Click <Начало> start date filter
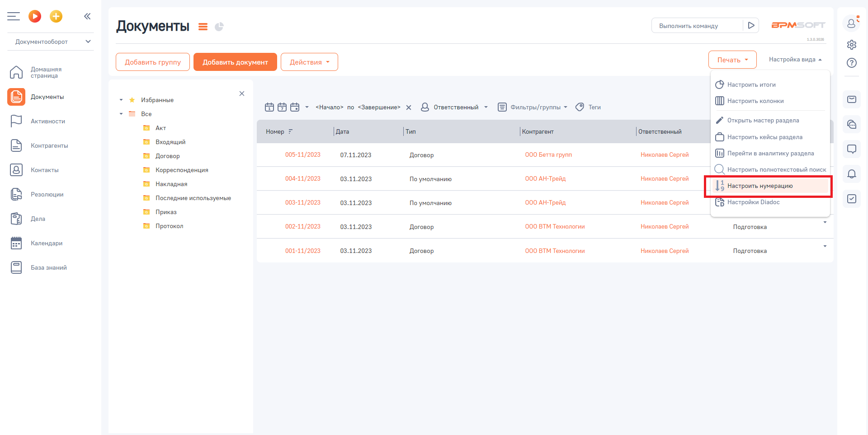868x435 pixels. click(x=330, y=107)
